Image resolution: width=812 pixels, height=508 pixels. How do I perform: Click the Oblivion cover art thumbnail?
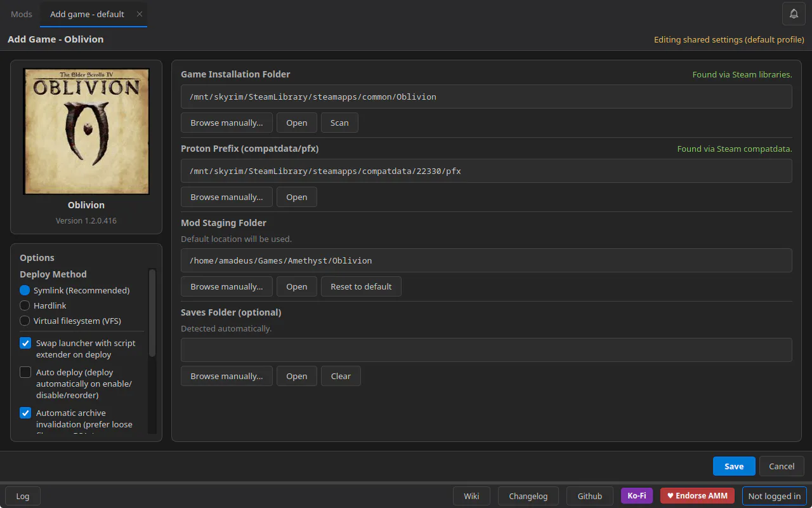pos(86,131)
